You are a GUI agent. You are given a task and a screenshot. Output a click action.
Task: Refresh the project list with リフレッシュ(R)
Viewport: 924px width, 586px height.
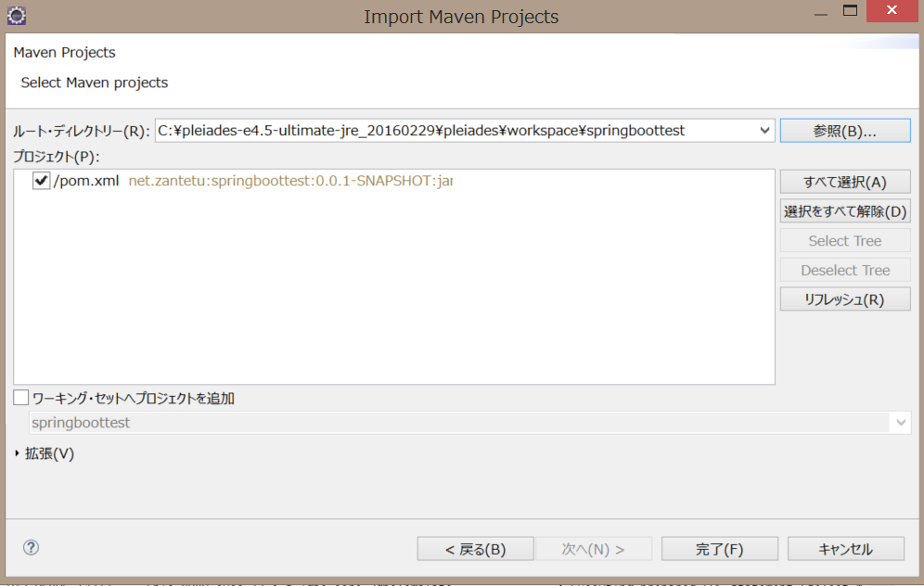click(x=844, y=299)
